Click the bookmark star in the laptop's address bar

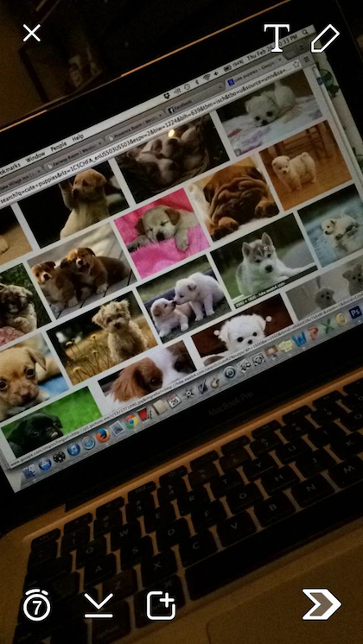296,64
